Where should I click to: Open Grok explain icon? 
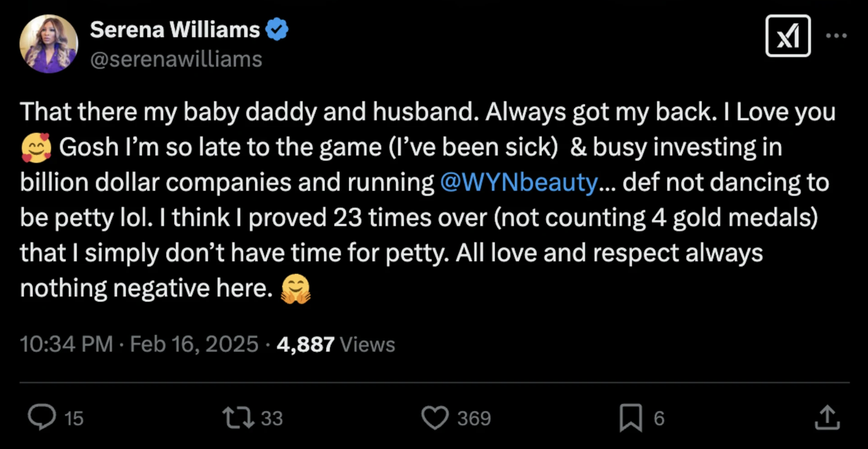pyautogui.click(x=787, y=36)
